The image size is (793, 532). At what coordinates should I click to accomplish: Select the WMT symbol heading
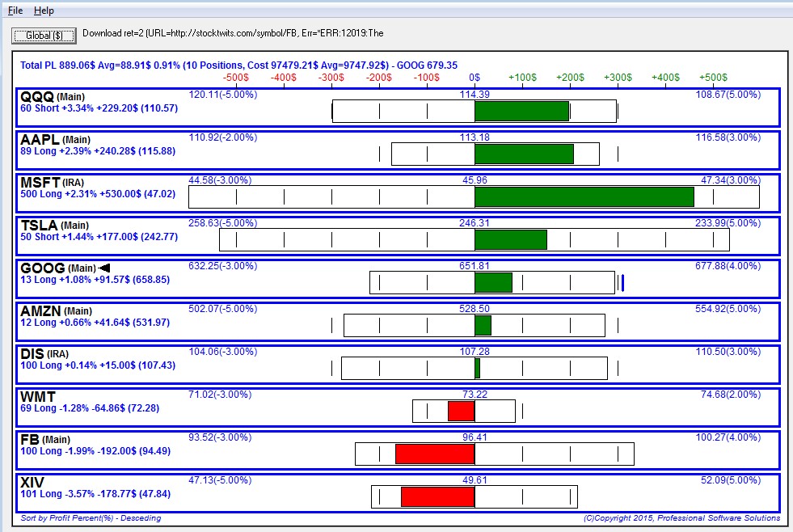coord(38,396)
